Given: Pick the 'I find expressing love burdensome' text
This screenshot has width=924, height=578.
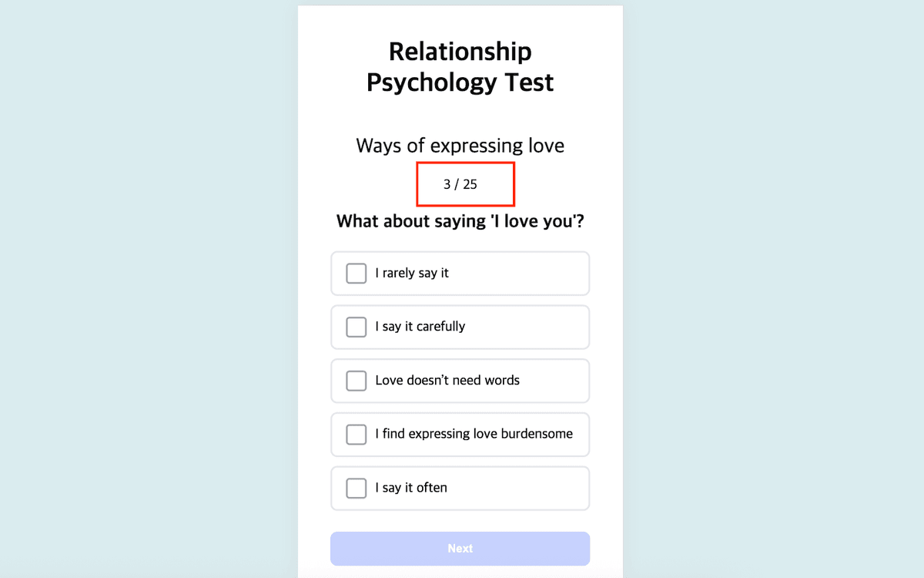Looking at the screenshot, I should (474, 434).
